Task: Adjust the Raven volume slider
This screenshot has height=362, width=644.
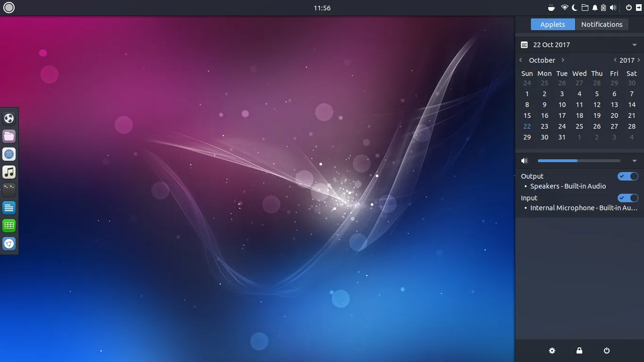Action: [579, 161]
